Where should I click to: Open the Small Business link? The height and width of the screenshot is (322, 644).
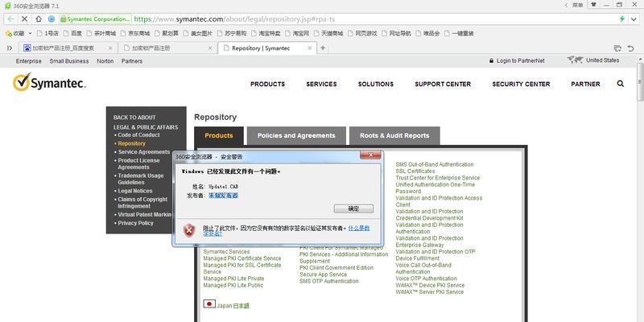coord(69,61)
